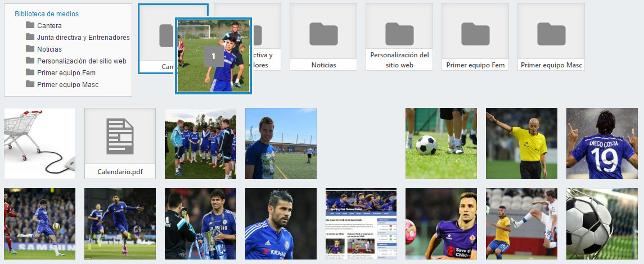Open the Biblioteca de medios root link
This screenshot has width=644, height=264.
47,14
